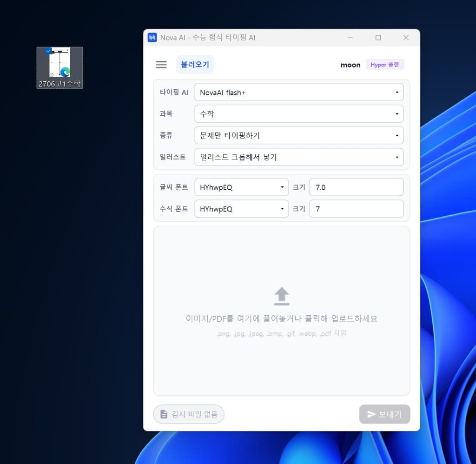Click the 타이핑 AI label
Viewport: 476px width, 464px height.
coord(174,93)
